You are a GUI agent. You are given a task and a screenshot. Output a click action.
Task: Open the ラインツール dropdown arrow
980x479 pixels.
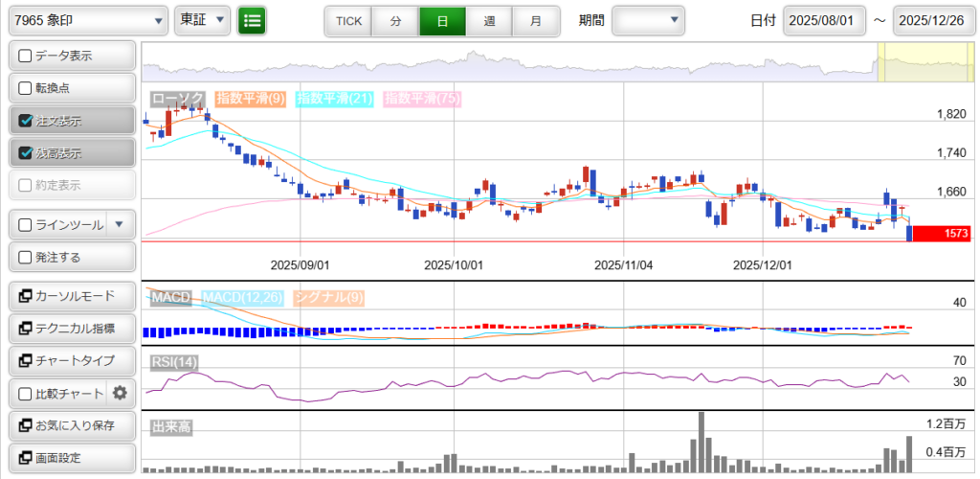(119, 225)
